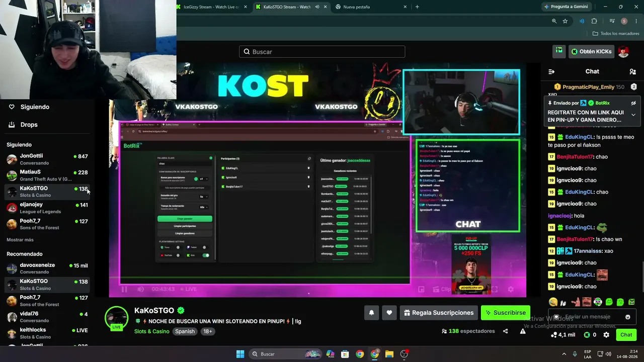The width and height of the screenshot is (644, 362).
Task: Open the media controls icon in Chrome
Action: [612, 21]
